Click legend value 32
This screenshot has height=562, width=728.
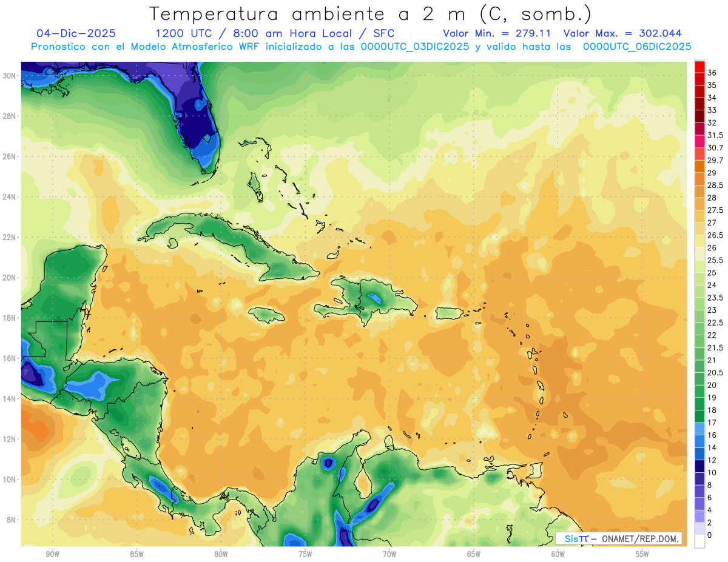coord(712,122)
